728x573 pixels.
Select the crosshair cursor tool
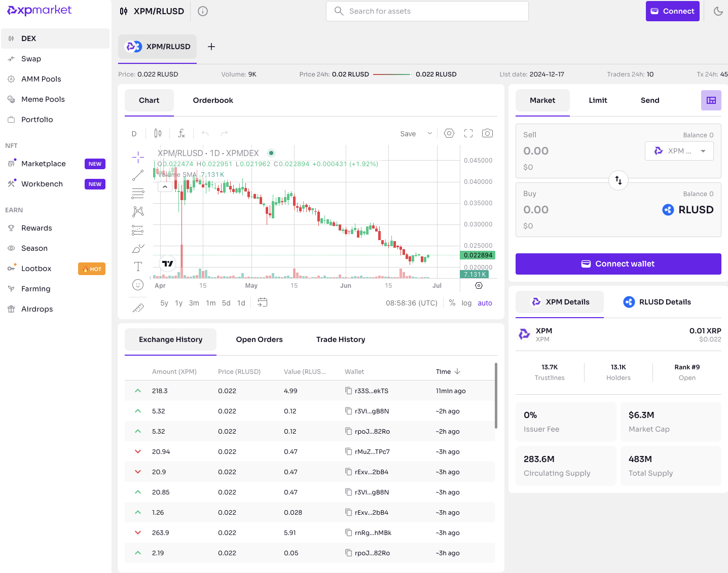pos(138,157)
